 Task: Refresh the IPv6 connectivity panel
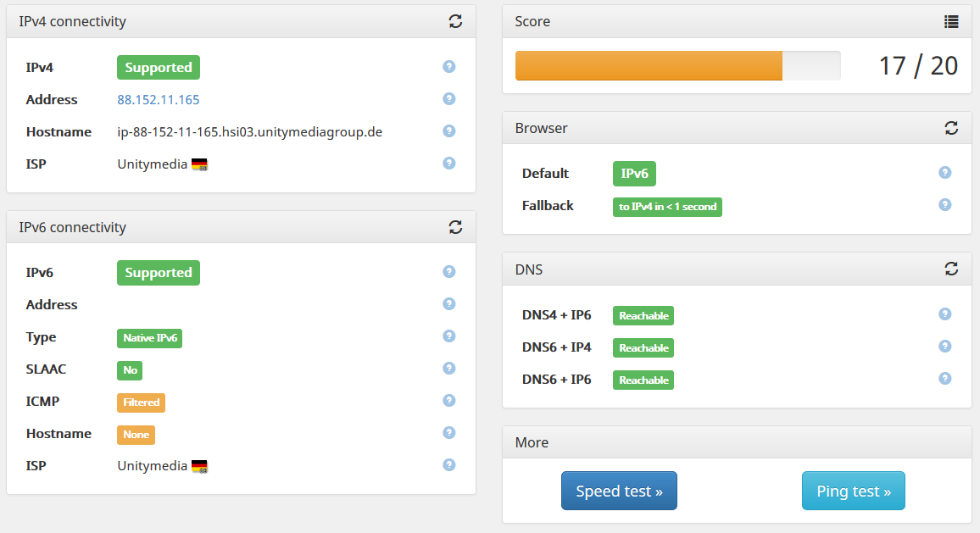point(455,227)
